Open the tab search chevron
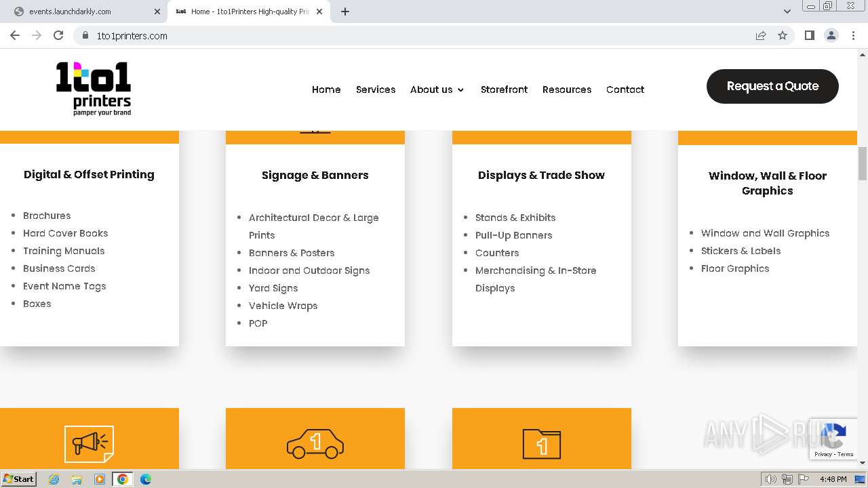868x488 pixels. 787,12
